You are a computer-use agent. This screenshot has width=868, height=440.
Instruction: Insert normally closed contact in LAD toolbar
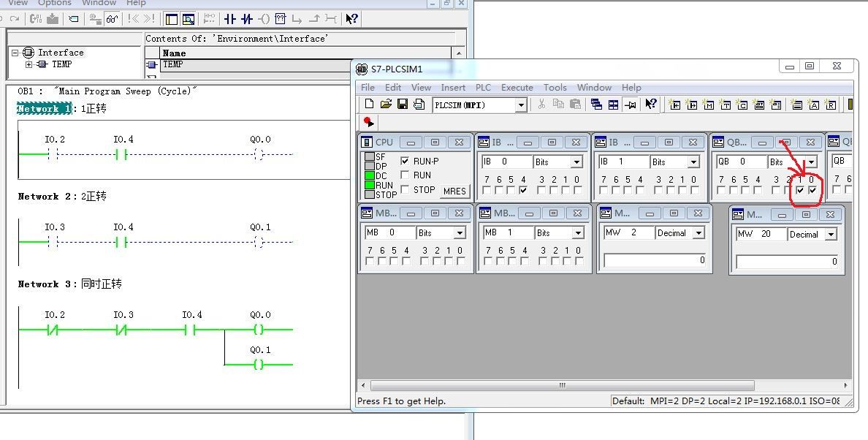[x=247, y=19]
